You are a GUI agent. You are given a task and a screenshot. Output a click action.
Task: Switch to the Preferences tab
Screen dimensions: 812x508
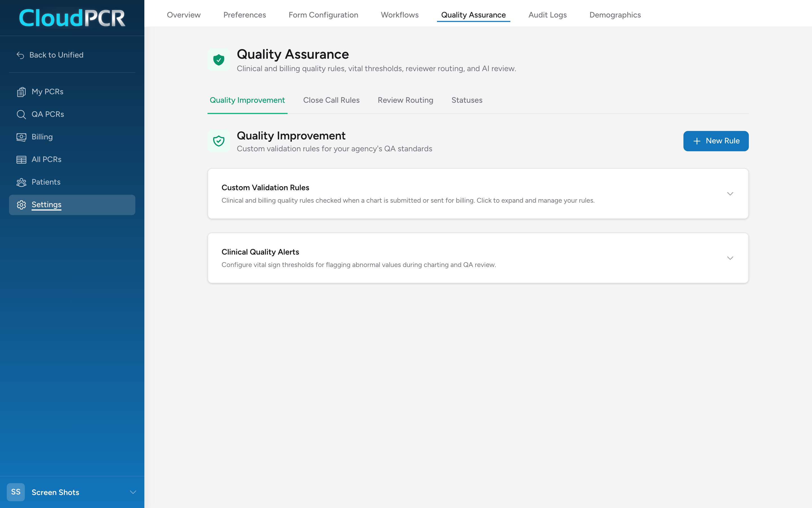(244, 15)
